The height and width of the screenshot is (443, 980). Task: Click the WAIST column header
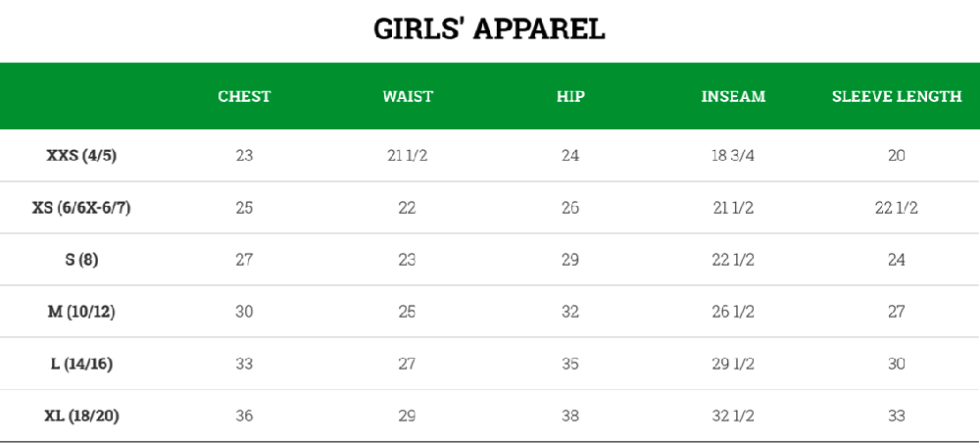pos(408,97)
